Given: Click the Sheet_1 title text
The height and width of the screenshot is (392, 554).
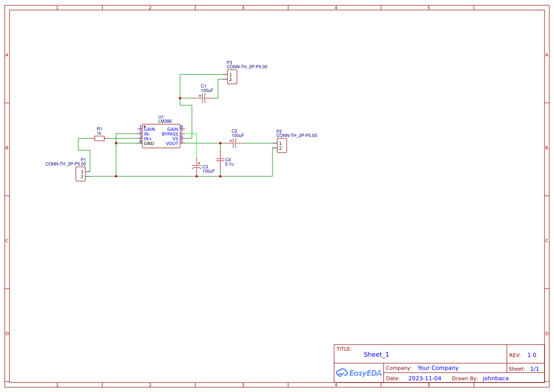Looking at the screenshot, I should tap(376, 354).
